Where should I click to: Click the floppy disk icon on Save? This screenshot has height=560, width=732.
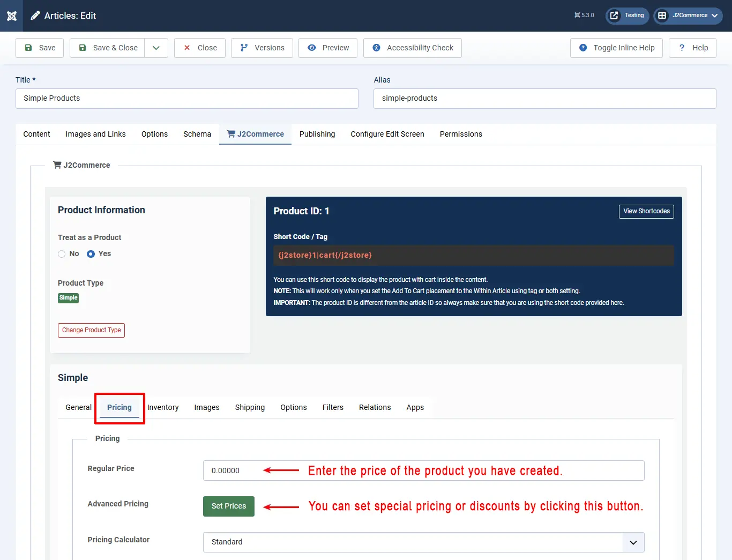28,48
